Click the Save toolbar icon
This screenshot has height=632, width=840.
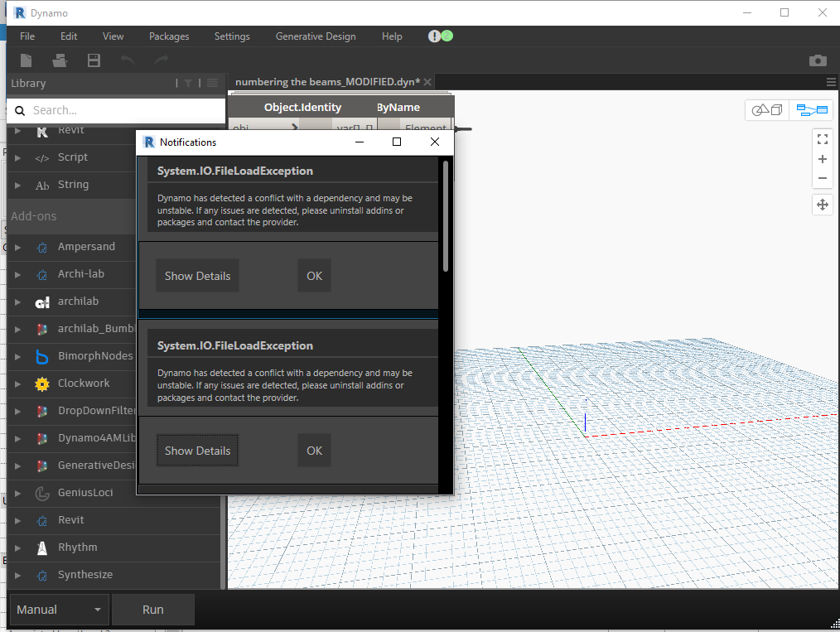click(x=94, y=60)
